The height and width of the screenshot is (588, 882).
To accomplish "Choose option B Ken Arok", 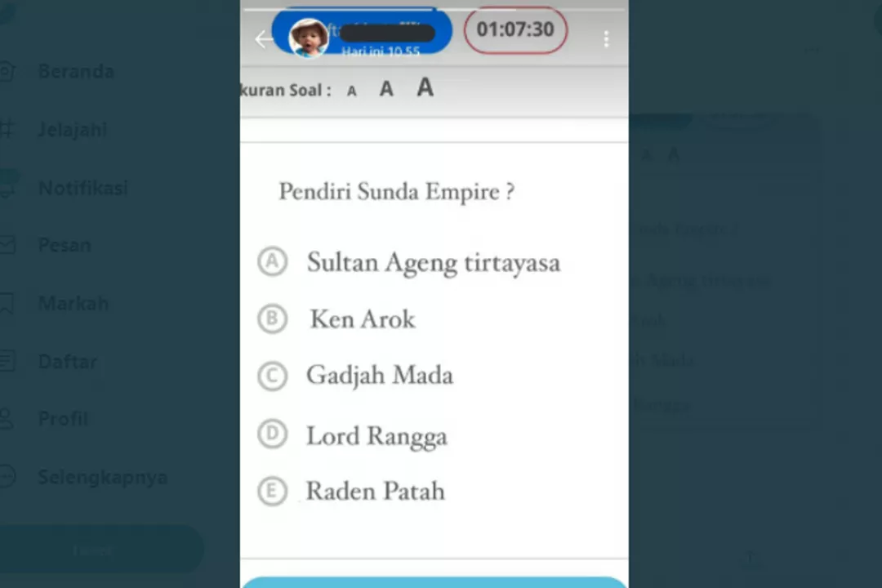I will point(336,319).
